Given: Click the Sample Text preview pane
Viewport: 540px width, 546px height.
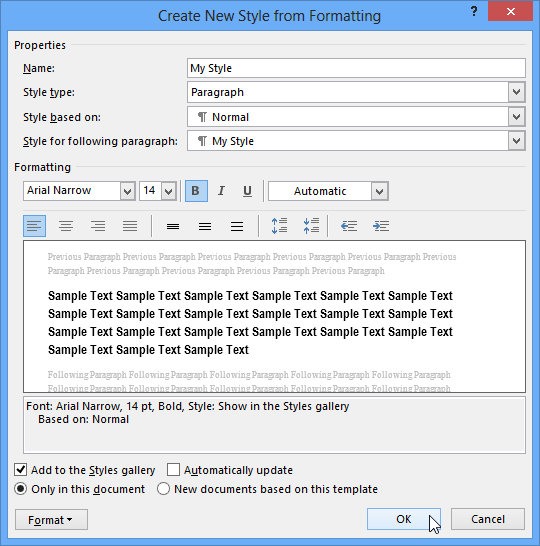Looking at the screenshot, I should 274,317.
